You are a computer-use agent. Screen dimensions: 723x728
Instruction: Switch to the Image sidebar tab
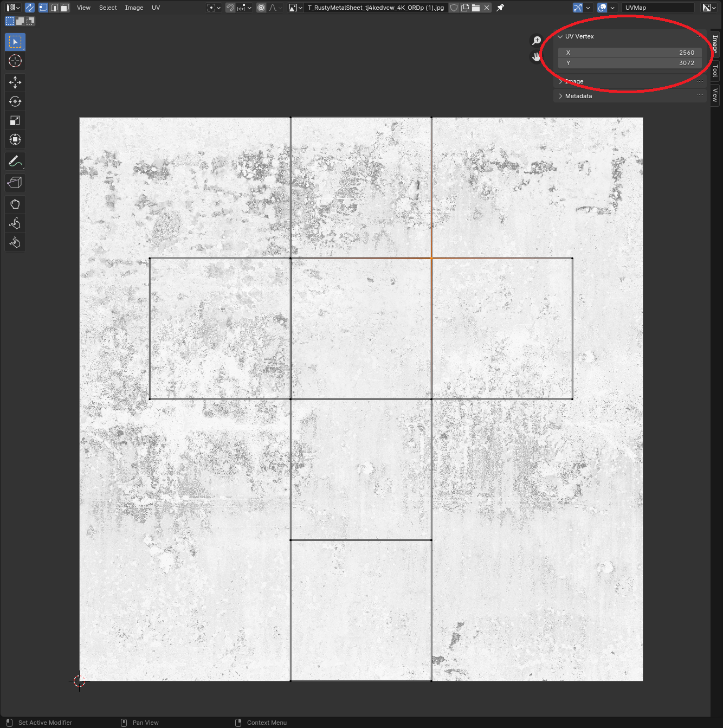coord(715,44)
